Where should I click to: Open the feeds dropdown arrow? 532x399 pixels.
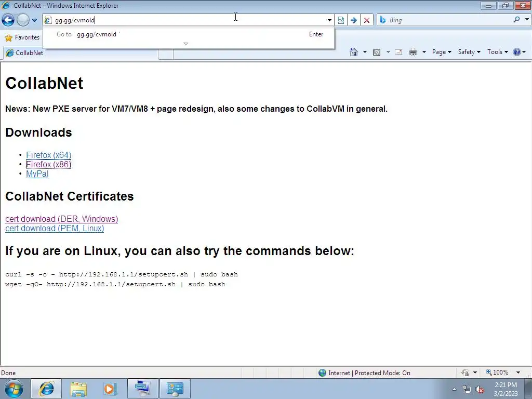coord(388,52)
